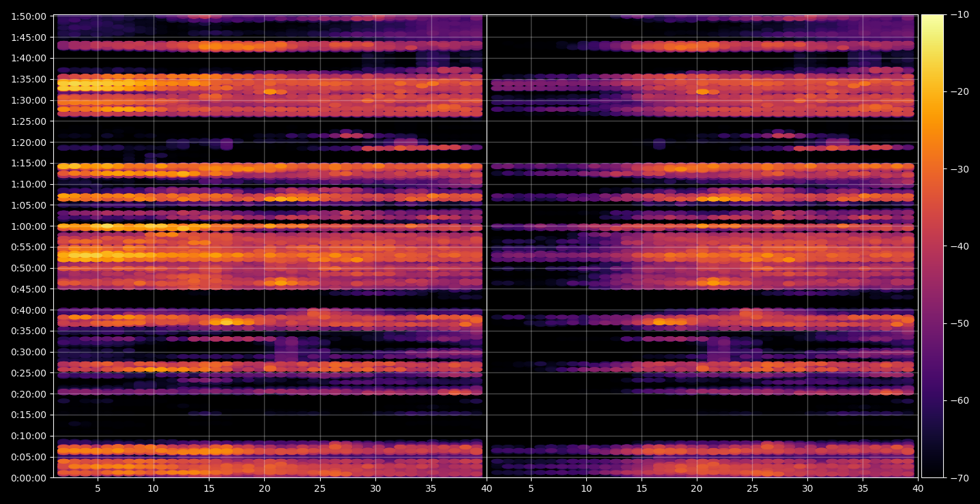Click the 0:40:00 time axis label

pyautogui.click(x=29, y=310)
